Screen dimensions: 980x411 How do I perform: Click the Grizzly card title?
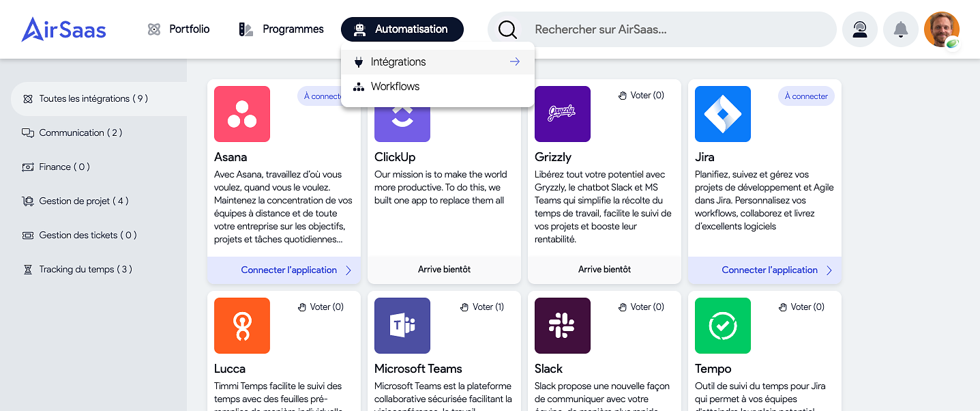point(553,157)
